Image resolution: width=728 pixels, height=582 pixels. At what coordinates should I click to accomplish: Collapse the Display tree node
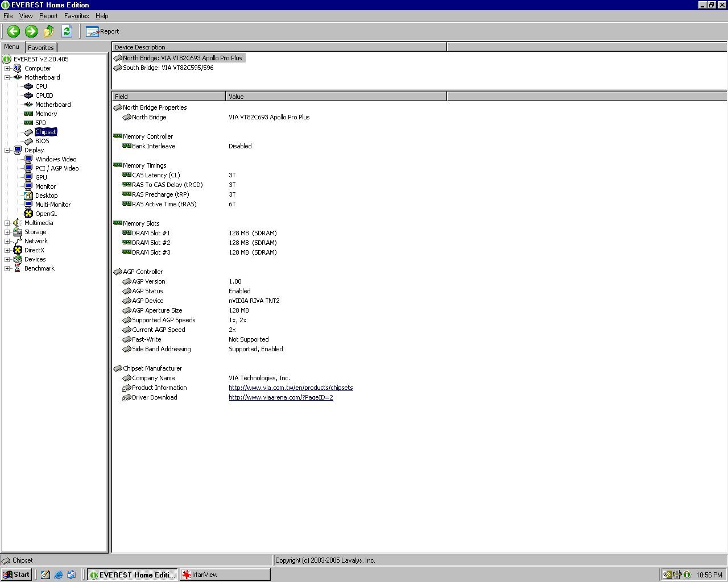pyautogui.click(x=7, y=150)
